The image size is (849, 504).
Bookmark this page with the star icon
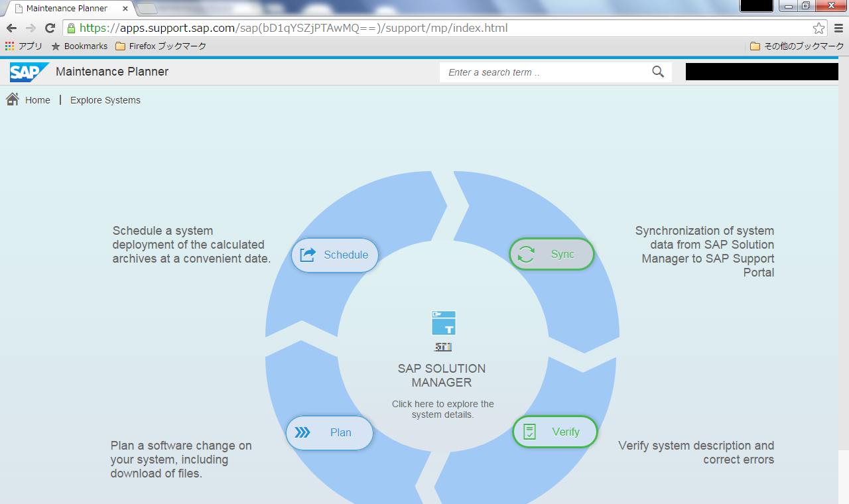[818, 29]
